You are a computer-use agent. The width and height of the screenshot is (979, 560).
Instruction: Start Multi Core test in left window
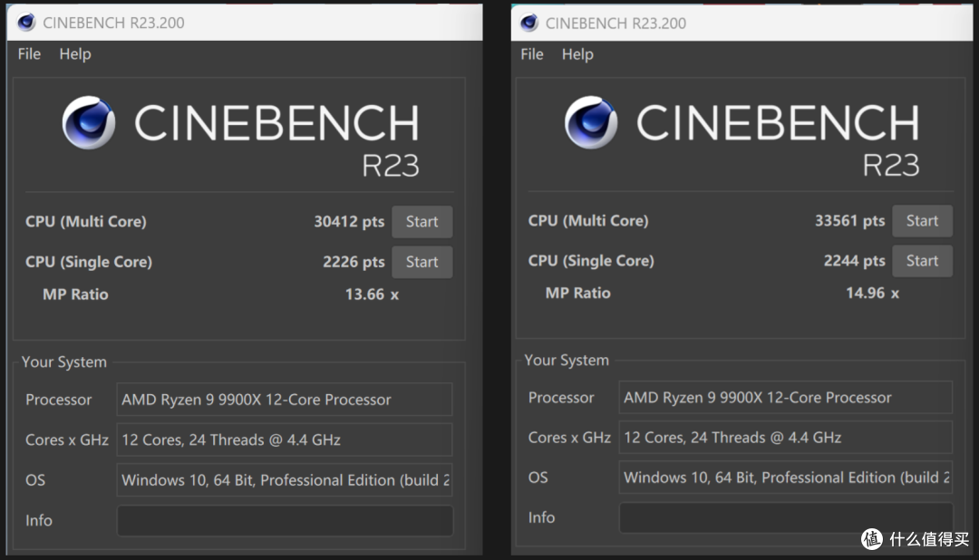pyautogui.click(x=422, y=222)
